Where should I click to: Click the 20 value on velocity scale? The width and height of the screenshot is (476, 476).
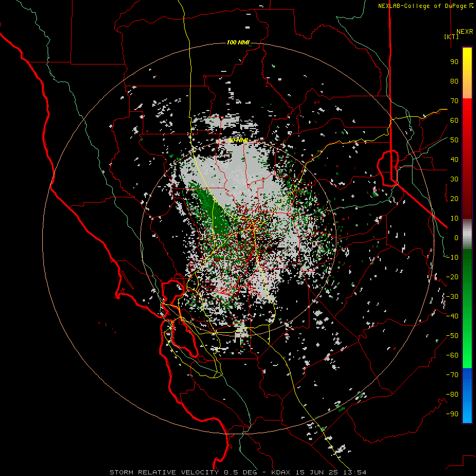tap(454, 198)
